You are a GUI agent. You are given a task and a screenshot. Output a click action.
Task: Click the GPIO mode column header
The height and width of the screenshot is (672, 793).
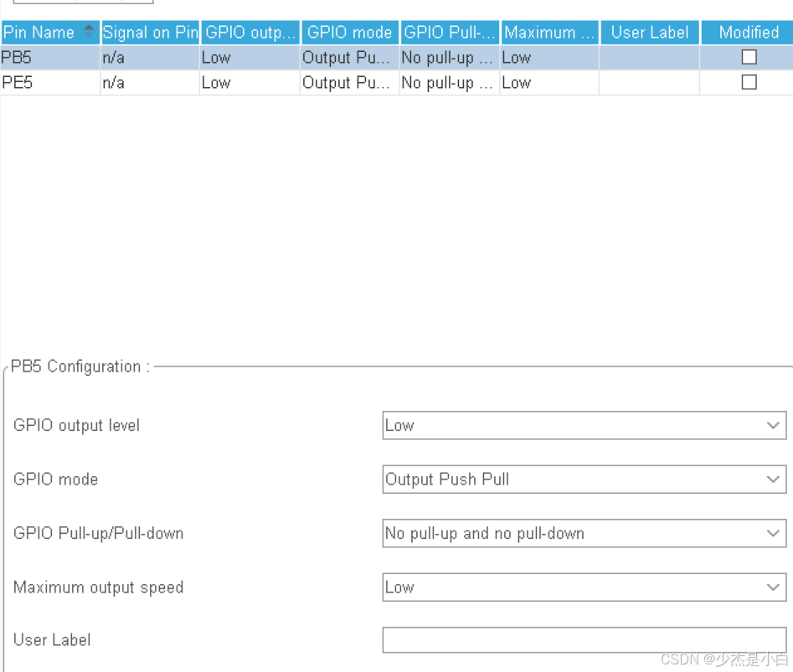350,33
